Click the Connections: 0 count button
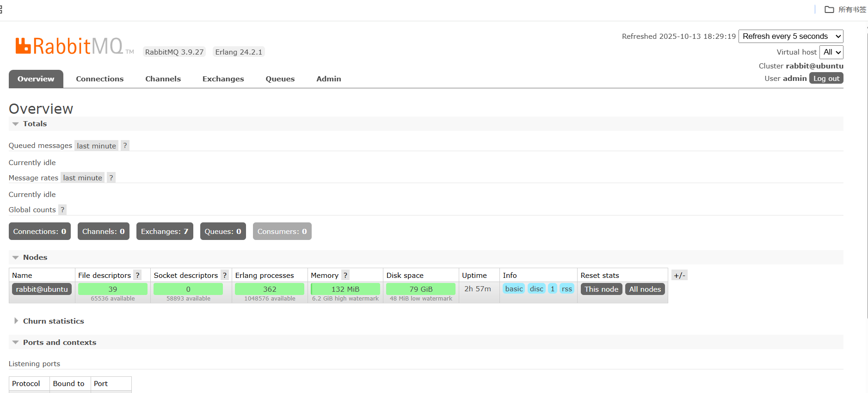This screenshot has height=393, width=868. [40, 231]
